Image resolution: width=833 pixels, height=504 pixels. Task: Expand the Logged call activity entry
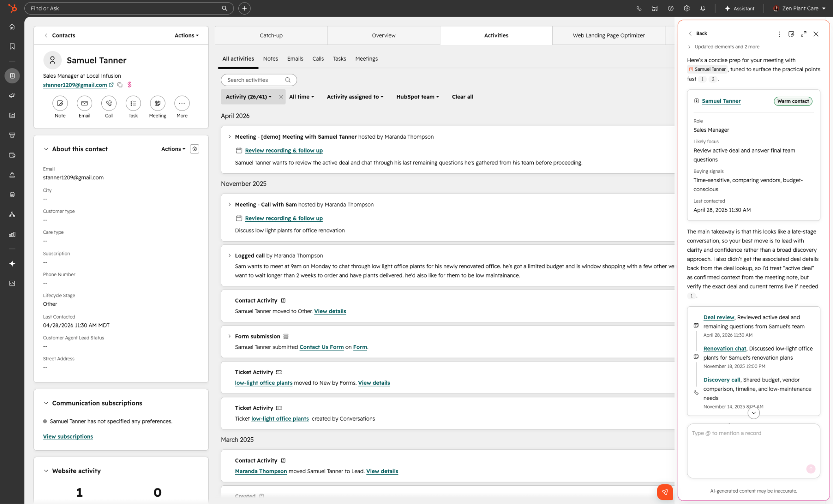point(229,255)
